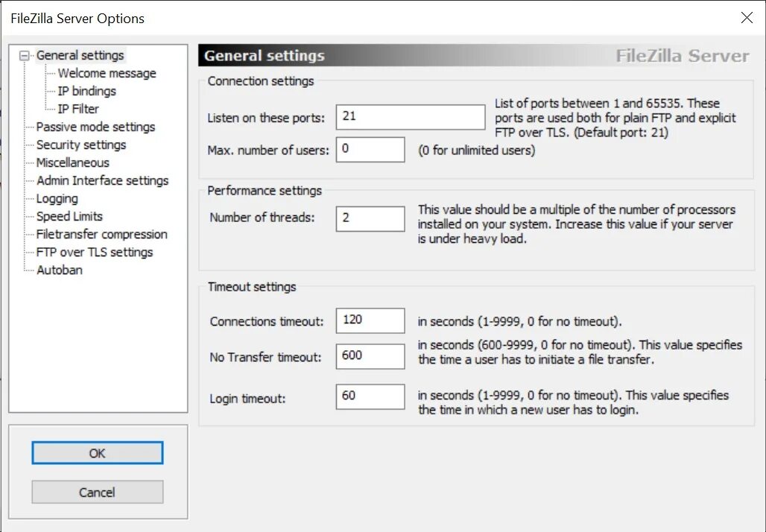The image size is (766, 532).
Task: Collapse the General settings tree node
Action: tap(23, 55)
